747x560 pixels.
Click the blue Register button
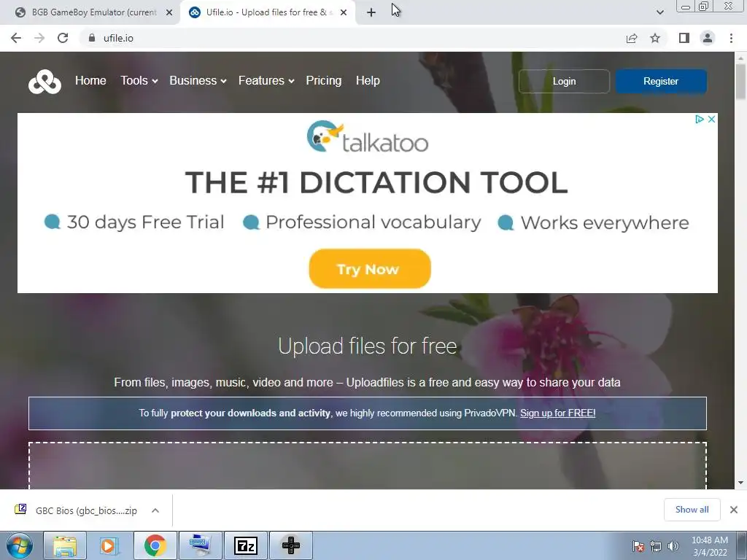coord(661,82)
